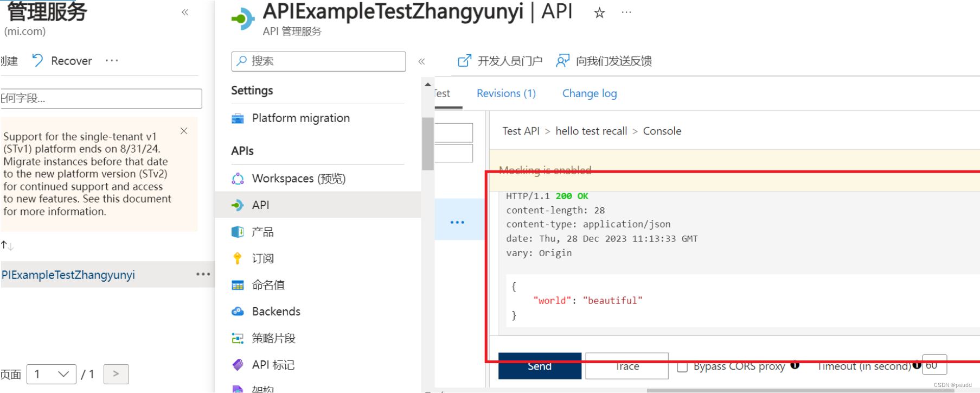This screenshot has height=393, width=980.
Task: Favorite this resource with the star
Action: click(599, 12)
